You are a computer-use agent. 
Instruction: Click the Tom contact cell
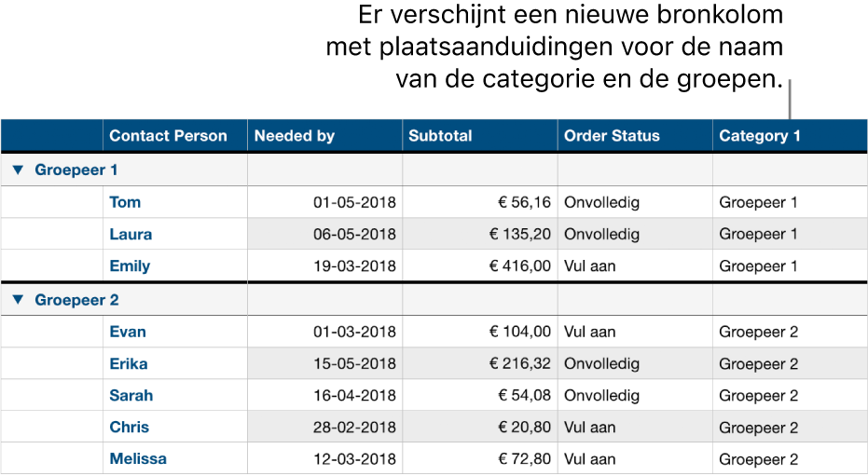[x=125, y=202]
